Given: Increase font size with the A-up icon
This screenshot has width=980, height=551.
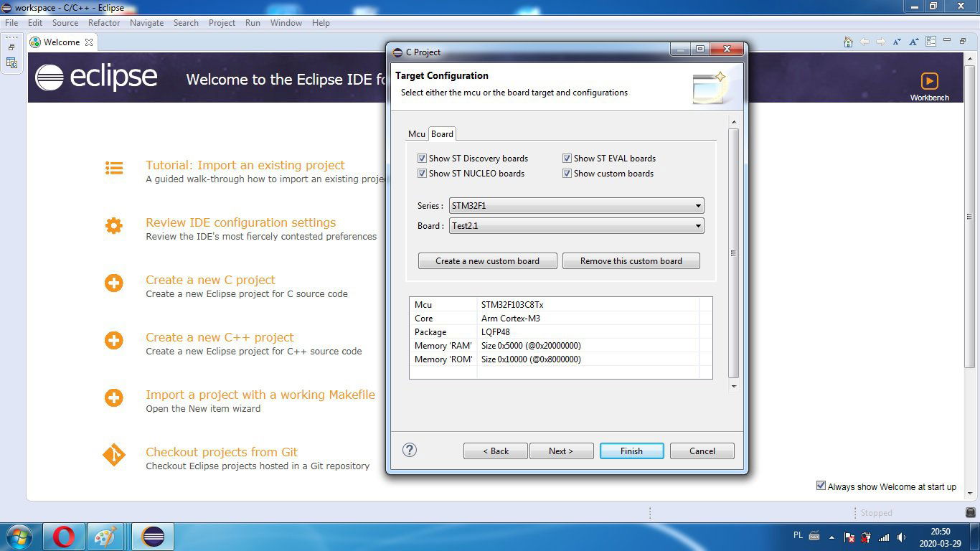Looking at the screenshot, I should click(x=914, y=42).
